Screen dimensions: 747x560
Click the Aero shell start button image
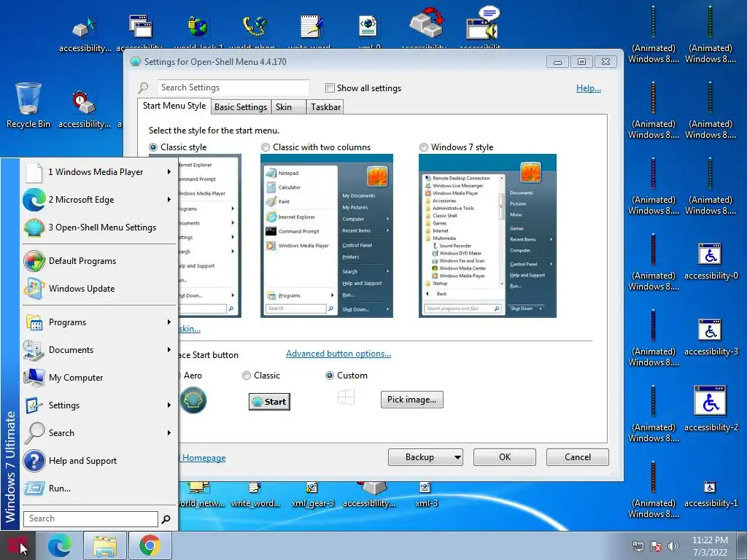(x=193, y=400)
